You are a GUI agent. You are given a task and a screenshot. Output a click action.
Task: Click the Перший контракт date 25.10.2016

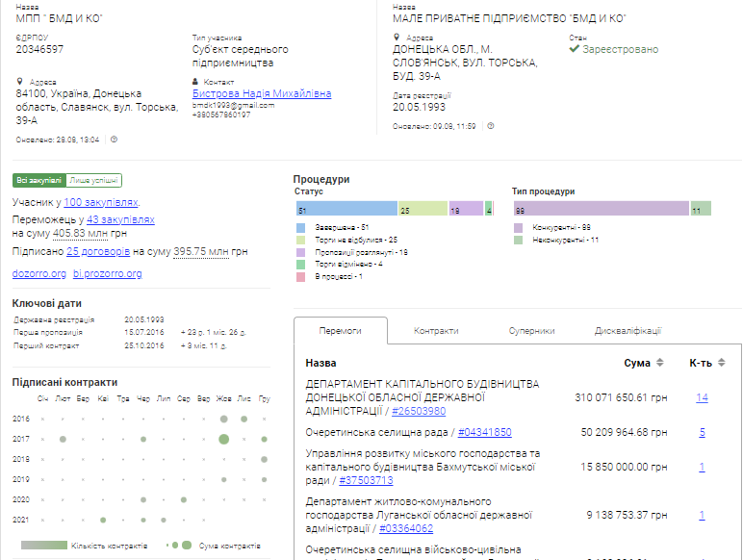click(144, 345)
